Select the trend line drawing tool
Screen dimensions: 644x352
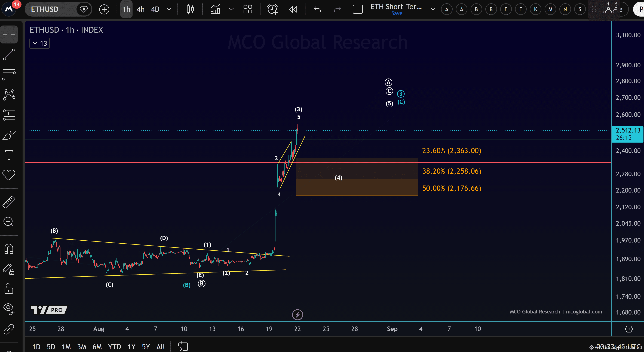[x=9, y=55]
